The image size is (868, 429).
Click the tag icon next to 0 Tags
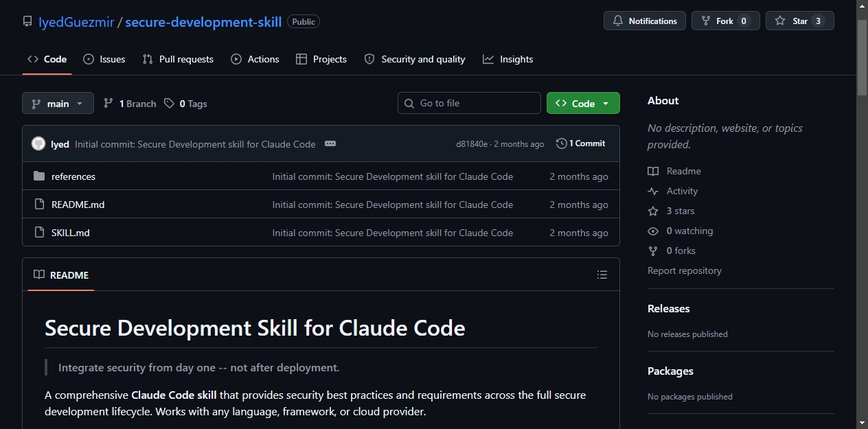169,104
